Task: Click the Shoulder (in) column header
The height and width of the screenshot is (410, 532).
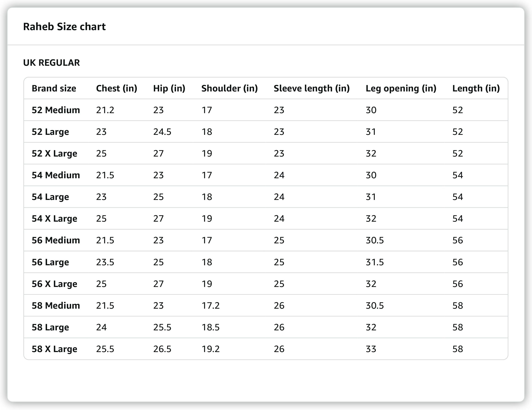Action: click(229, 88)
